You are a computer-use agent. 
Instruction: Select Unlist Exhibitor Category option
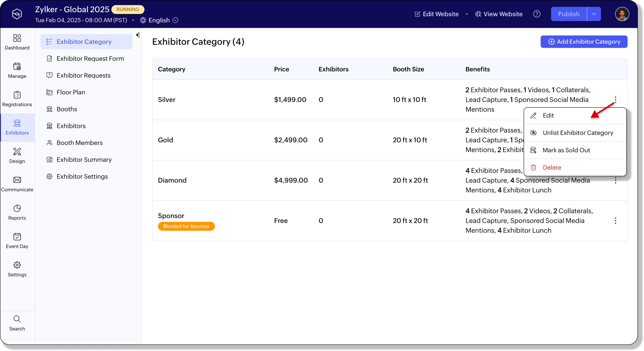tap(577, 133)
